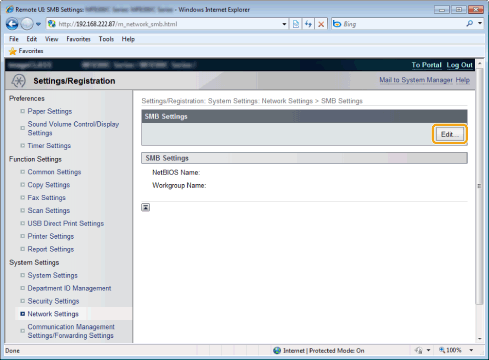
Task: Open Timer Settings in sidebar
Action: click(49, 146)
